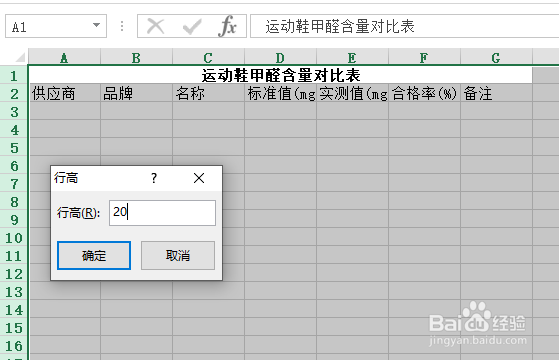559x360 pixels.
Task: Select row 5 header
Action: point(14,148)
